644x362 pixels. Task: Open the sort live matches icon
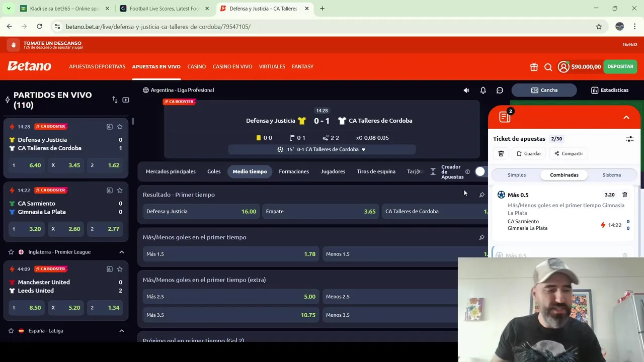click(x=115, y=100)
